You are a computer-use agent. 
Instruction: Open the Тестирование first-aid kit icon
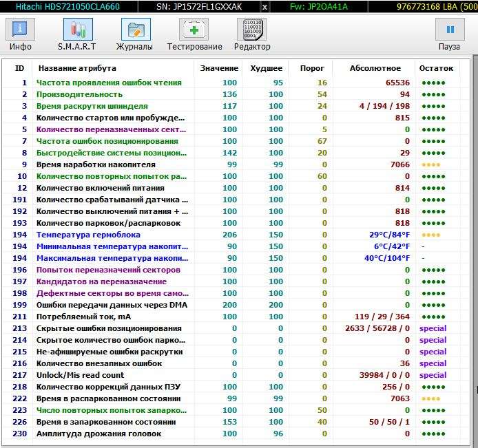click(194, 29)
